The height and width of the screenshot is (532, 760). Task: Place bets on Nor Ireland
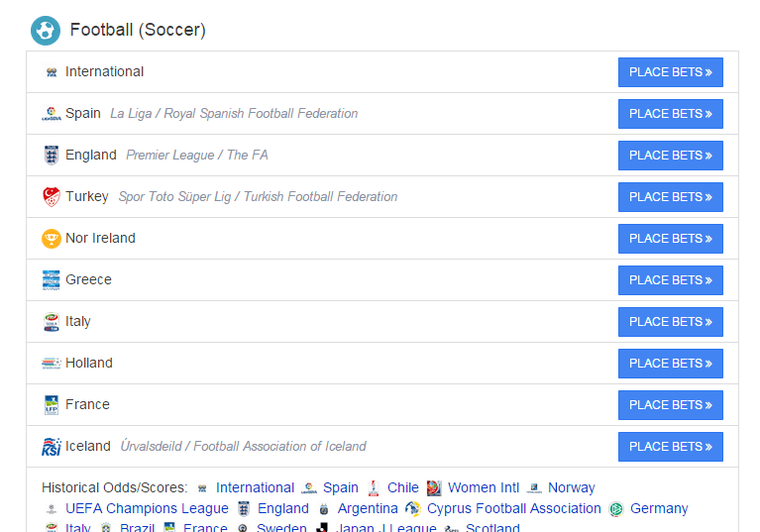[671, 239]
